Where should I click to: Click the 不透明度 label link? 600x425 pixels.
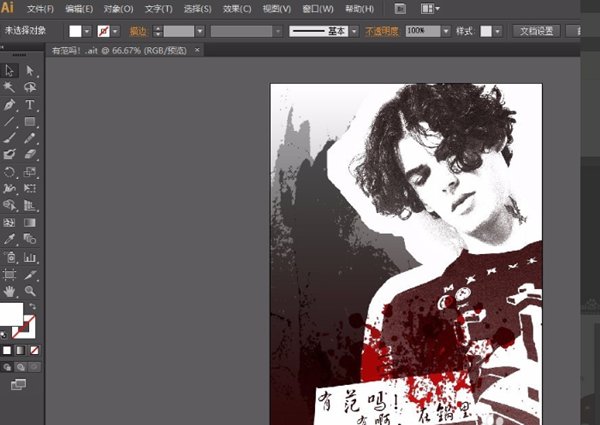(x=381, y=32)
